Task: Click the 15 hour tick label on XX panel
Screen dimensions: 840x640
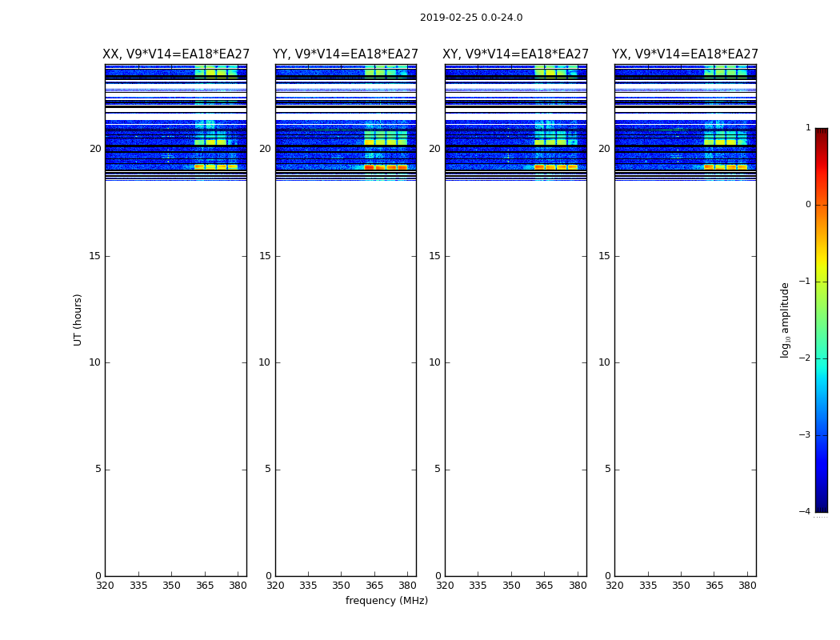Action: pyautogui.click(x=95, y=256)
